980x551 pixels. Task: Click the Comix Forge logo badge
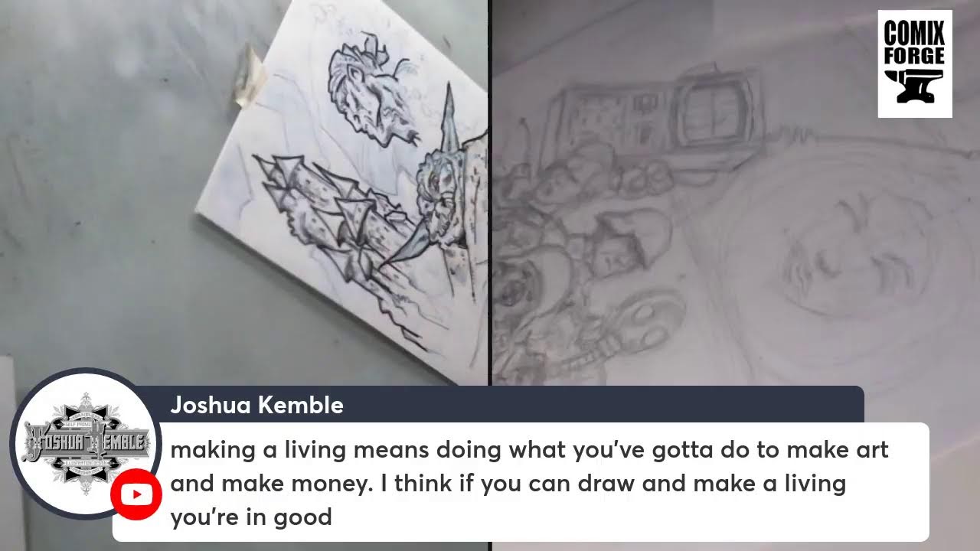point(915,64)
